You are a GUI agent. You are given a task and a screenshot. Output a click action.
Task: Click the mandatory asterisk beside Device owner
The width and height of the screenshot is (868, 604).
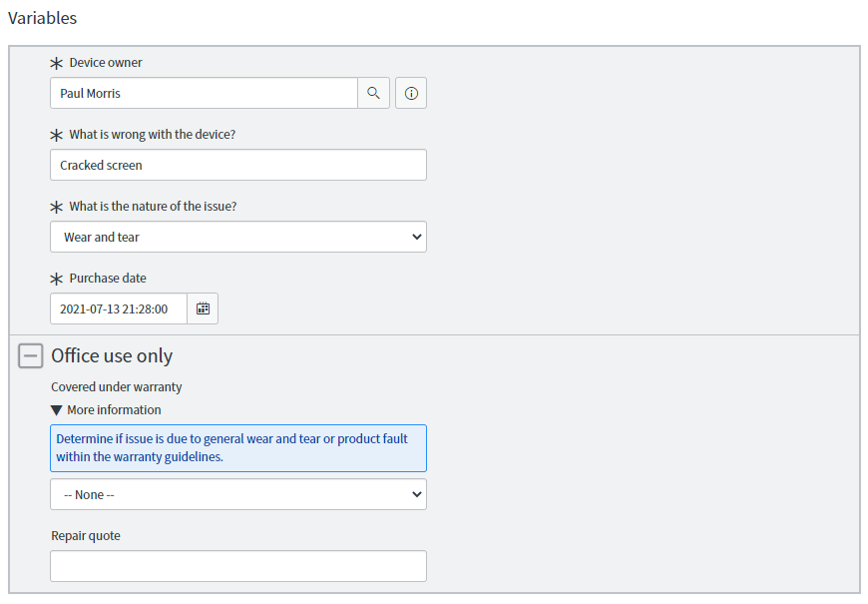(x=57, y=62)
